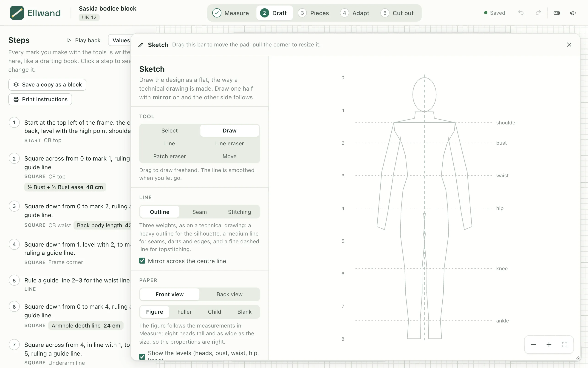Choose the Patch eraser tool
Image resolution: width=588 pixels, height=368 pixels.
pyautogui.click(x=170, y=156)
